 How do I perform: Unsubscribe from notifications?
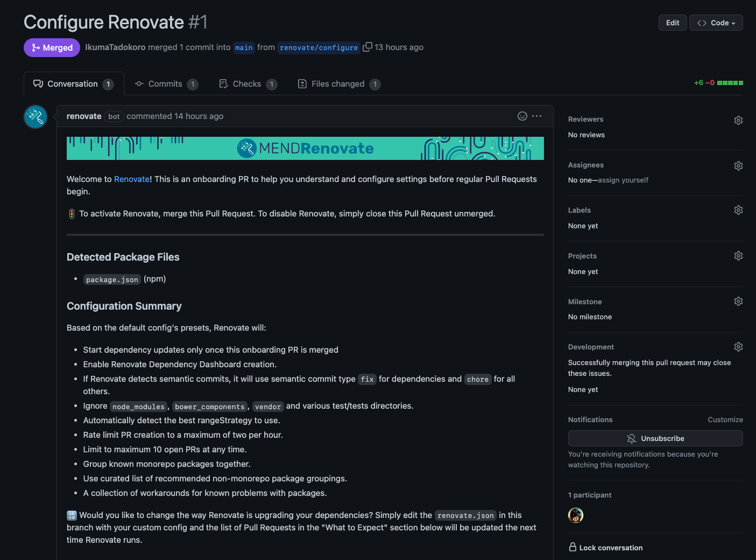pos(655,438)
